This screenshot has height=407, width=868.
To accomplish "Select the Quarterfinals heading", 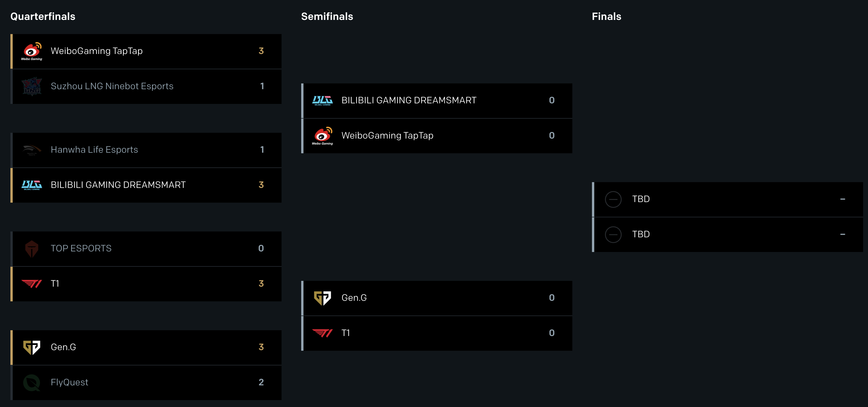I will 43,16.
